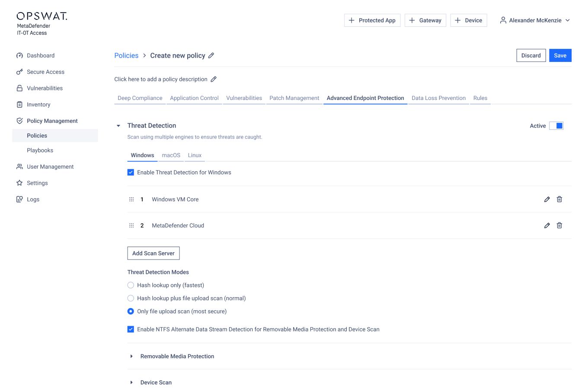Collapse the Threat Detection section
The width and height of the screenshot is (588, 392).
(118, 126)
